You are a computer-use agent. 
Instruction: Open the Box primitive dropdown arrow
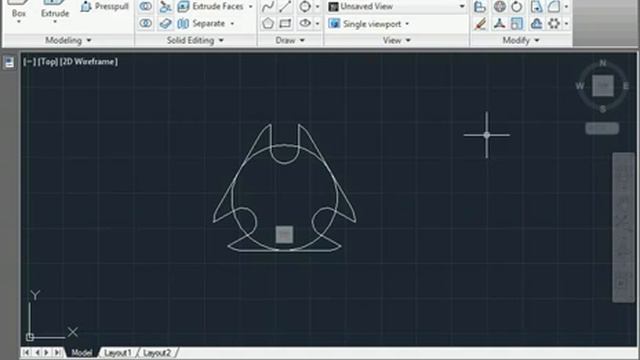(x=19, y=22)
